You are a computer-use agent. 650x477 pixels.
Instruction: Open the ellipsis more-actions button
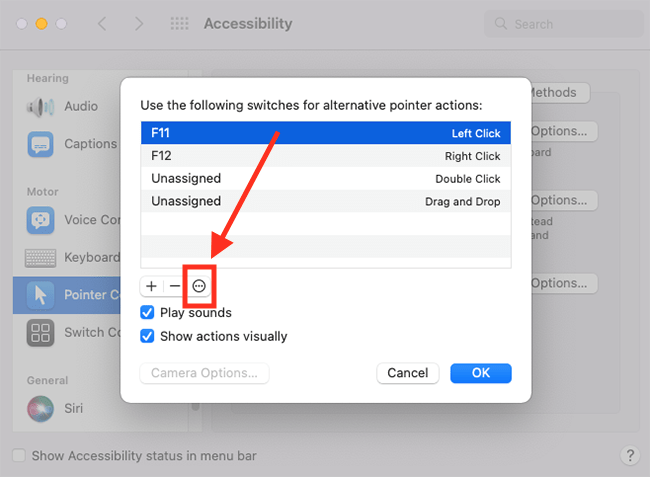[x=199, y=286]
